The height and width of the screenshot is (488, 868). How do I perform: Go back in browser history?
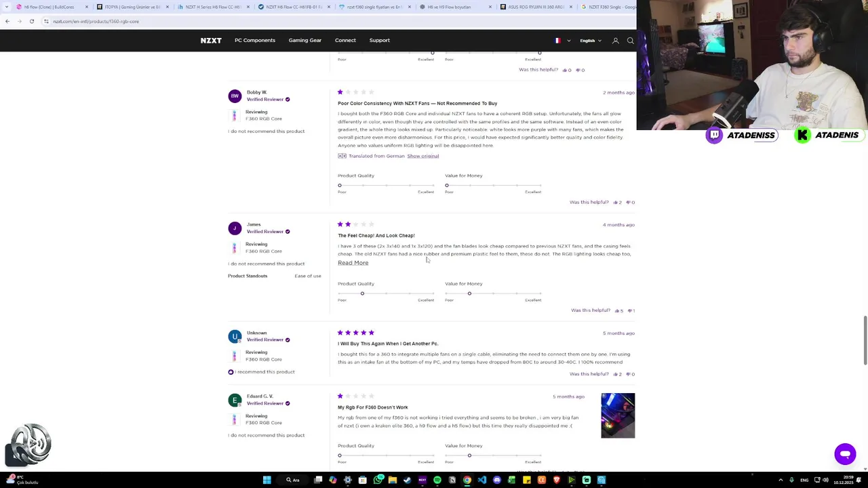tap(7, 21)
